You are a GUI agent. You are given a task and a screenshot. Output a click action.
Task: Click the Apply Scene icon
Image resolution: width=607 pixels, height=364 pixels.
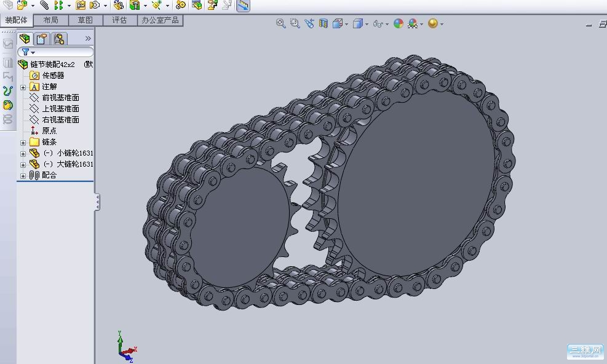(x=413, y=23)
